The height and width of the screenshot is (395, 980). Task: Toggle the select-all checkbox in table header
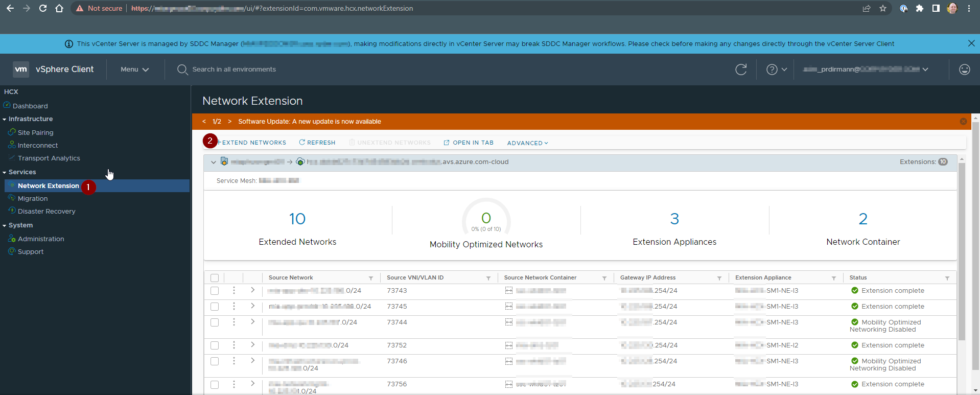(215, 278)
